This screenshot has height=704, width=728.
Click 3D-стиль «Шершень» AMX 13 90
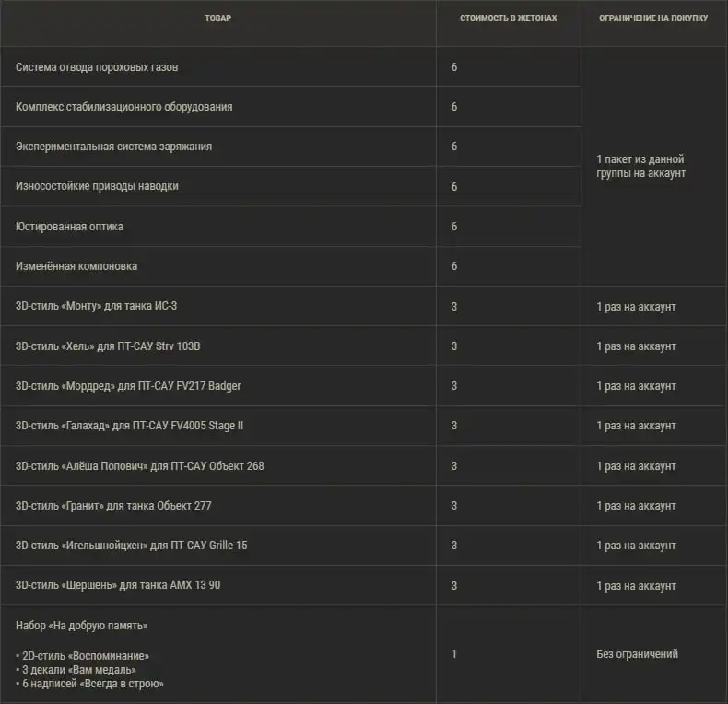click(118, 585)
